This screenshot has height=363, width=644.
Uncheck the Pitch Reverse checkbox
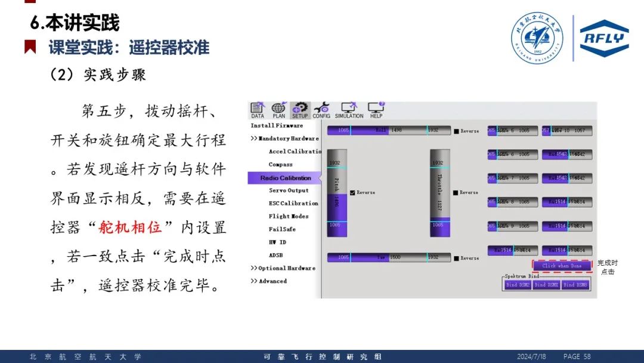[353, 192]
